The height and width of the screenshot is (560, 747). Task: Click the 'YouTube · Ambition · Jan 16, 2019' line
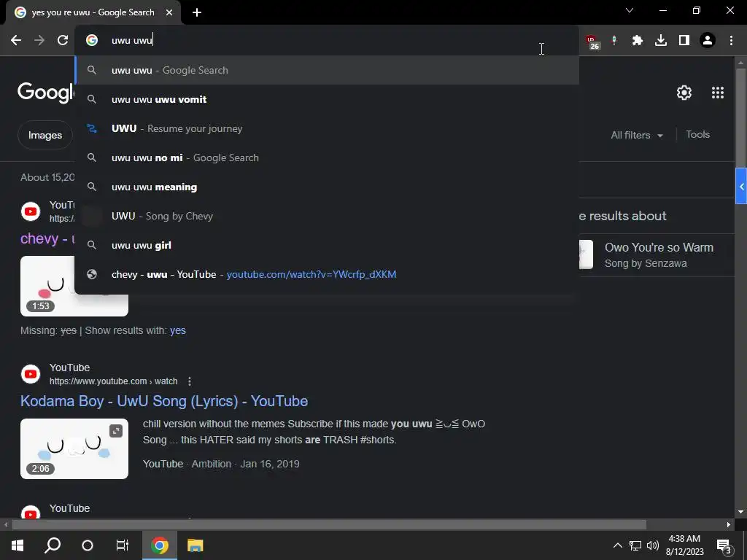click(221, 464)
